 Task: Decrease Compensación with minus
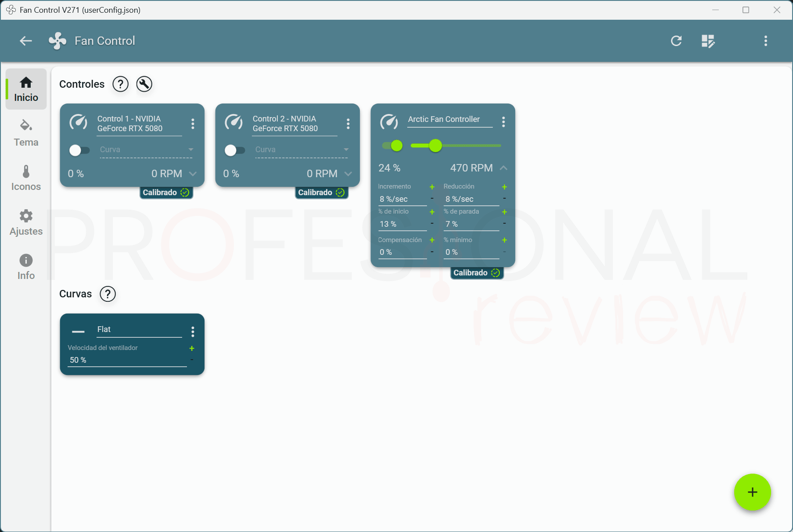coord(432,252)
